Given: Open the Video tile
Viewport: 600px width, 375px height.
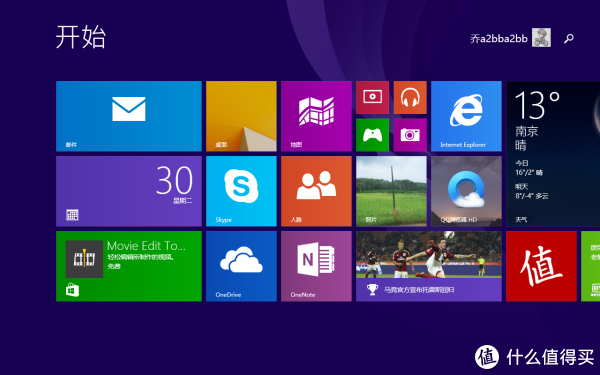Looking at the screenshot, I should coord(372,97).
